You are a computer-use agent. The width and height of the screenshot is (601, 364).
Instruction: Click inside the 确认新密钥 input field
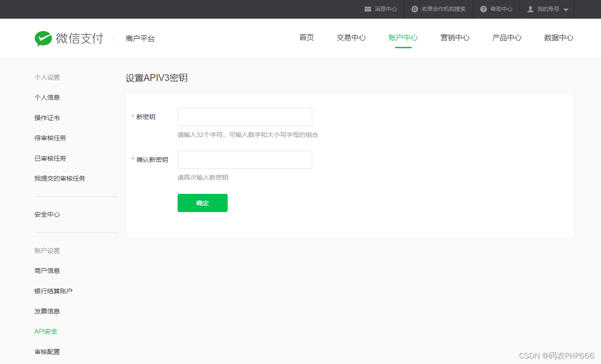click(x=244, y=159)
